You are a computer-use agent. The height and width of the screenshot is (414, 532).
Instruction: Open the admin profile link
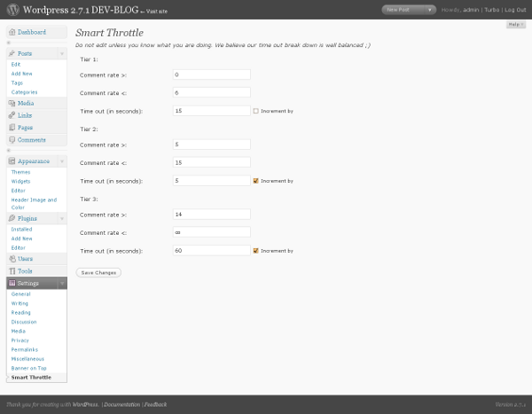pyautogui.click(x=471, y=10)
